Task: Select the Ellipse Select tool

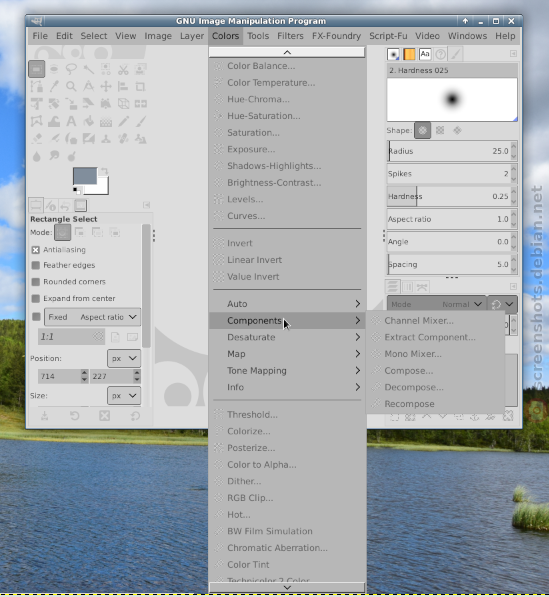Action: click(54, 69)
